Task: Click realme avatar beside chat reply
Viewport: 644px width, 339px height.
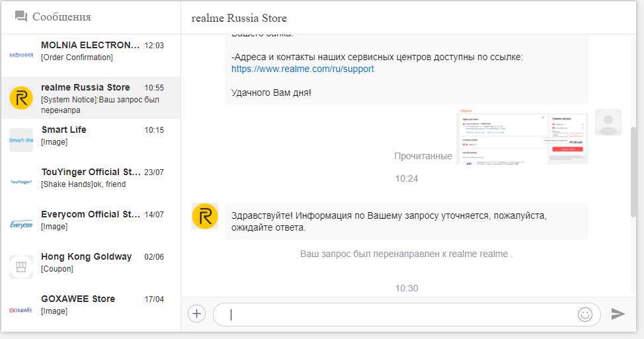Action: click(x=205, y=216)
